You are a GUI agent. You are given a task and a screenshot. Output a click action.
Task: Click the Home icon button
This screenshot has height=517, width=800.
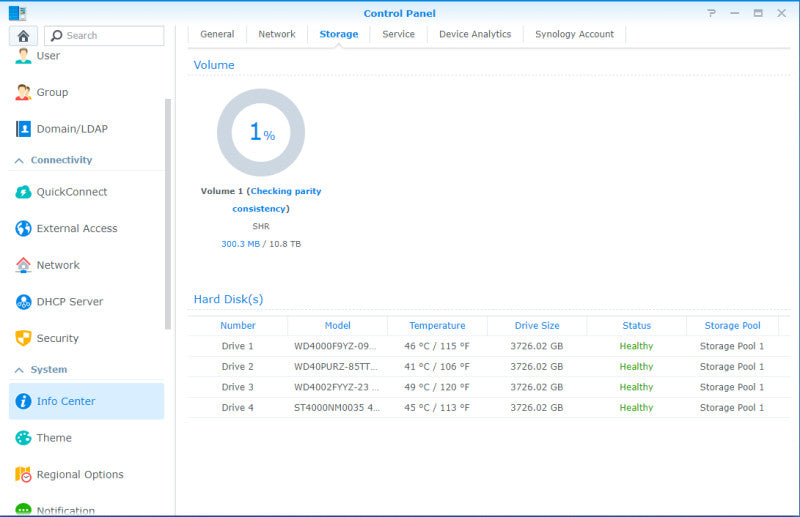(x=23, y=36)
